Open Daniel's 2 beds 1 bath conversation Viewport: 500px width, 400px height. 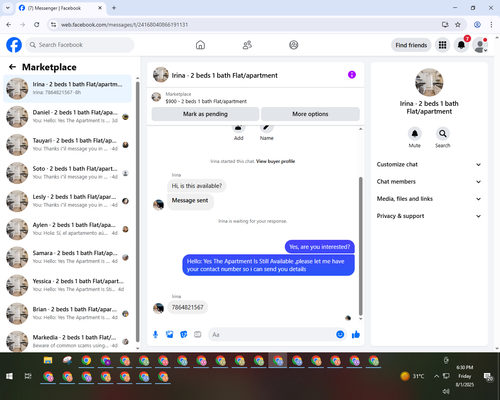tap(68, 116)
